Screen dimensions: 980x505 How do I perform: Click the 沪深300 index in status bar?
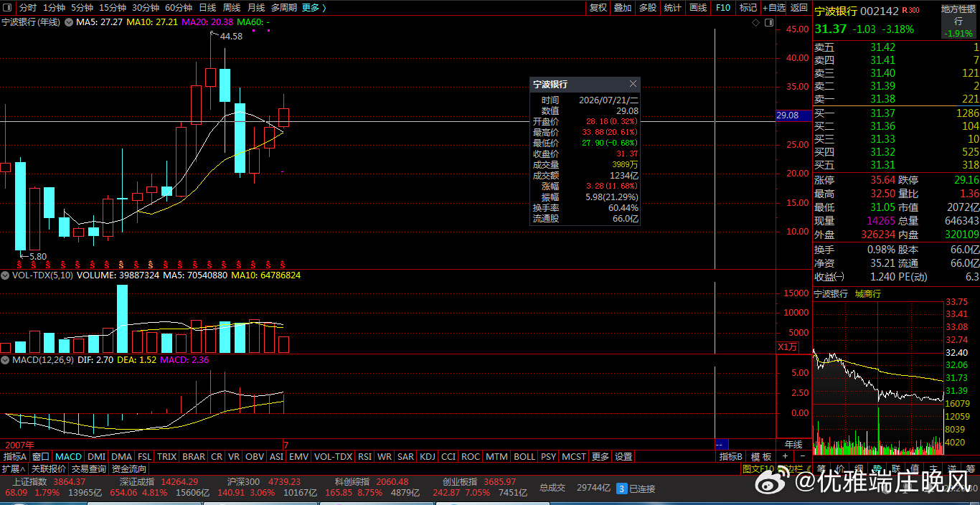click(245, 481)
